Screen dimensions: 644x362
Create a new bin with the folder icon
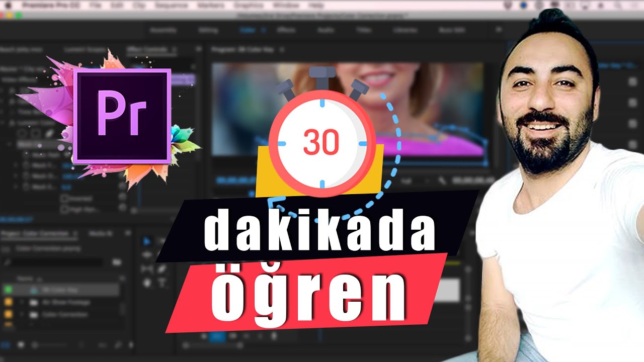point(117,262)
